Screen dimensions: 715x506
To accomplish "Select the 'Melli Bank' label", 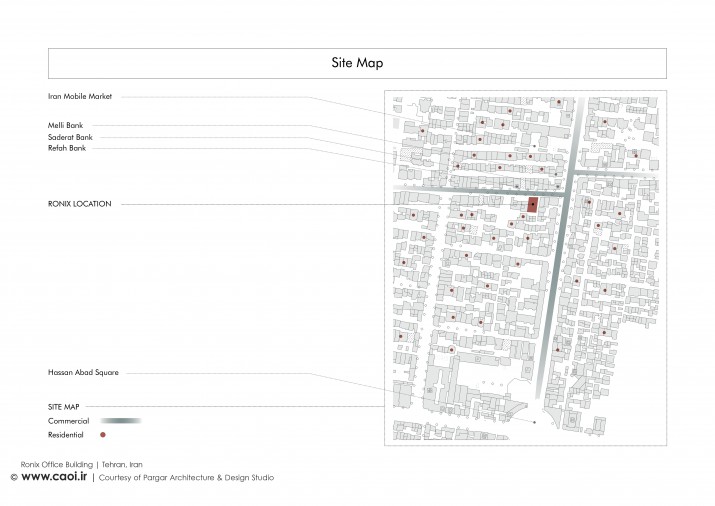I will (x=66, y=125).
